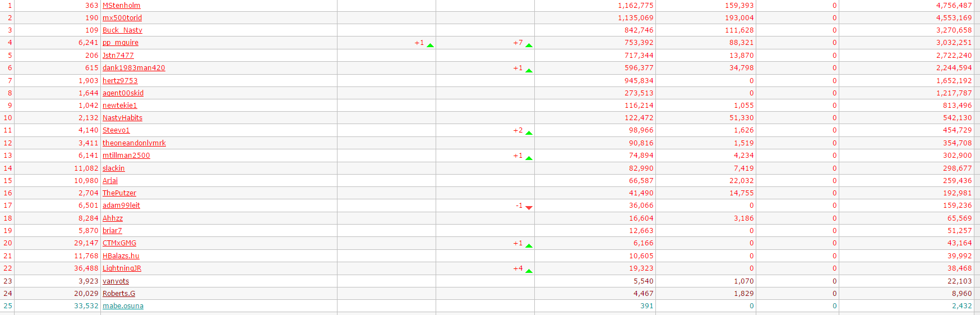This screenshot has height=315, width=980.
Task: Open dank1983man420 user link
Action: point(134,68)
